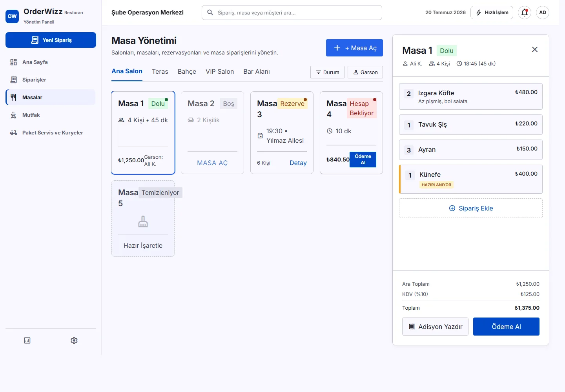Click MASA AÇ on Masa 2
The width and height of the screenshot is (565, 392).
click(212, 163)
